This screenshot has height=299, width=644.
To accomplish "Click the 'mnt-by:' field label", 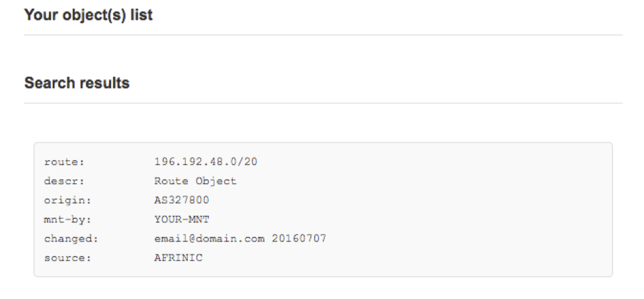I will tap(67, 220).
